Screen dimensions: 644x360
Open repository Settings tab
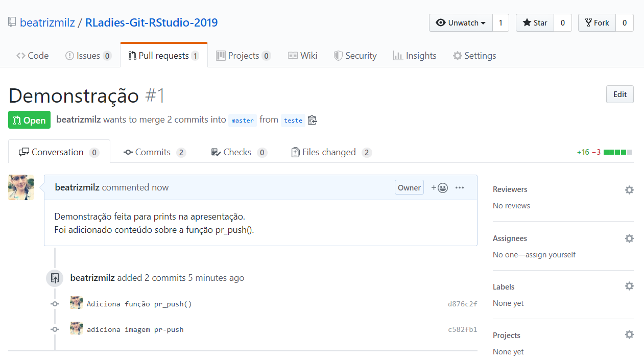474,56
